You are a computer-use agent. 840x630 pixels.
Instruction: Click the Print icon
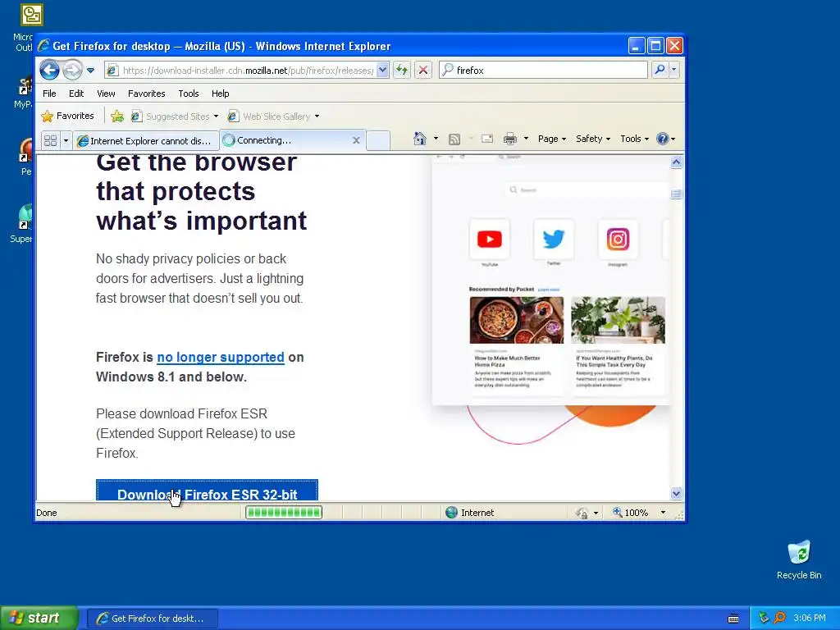click(x=510, y=139)
